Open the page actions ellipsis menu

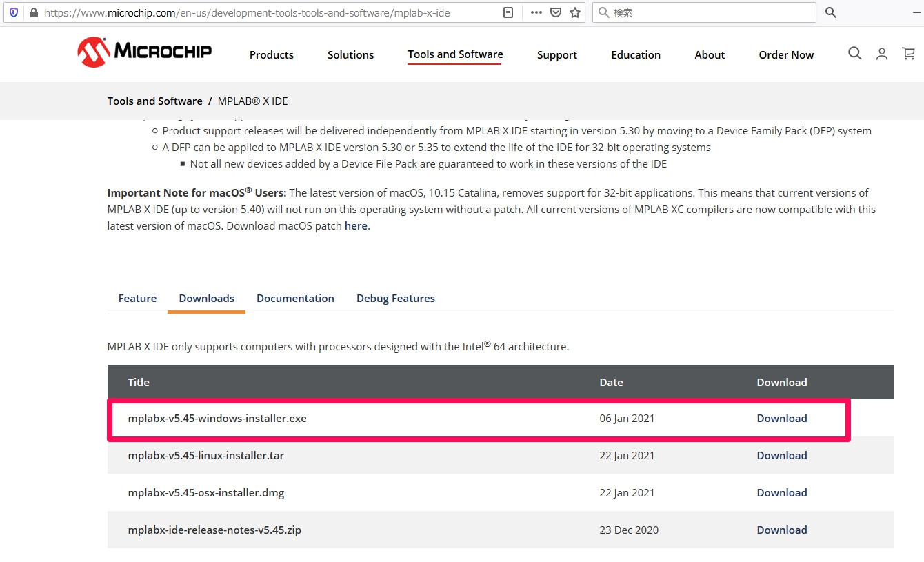pos(536,12)
